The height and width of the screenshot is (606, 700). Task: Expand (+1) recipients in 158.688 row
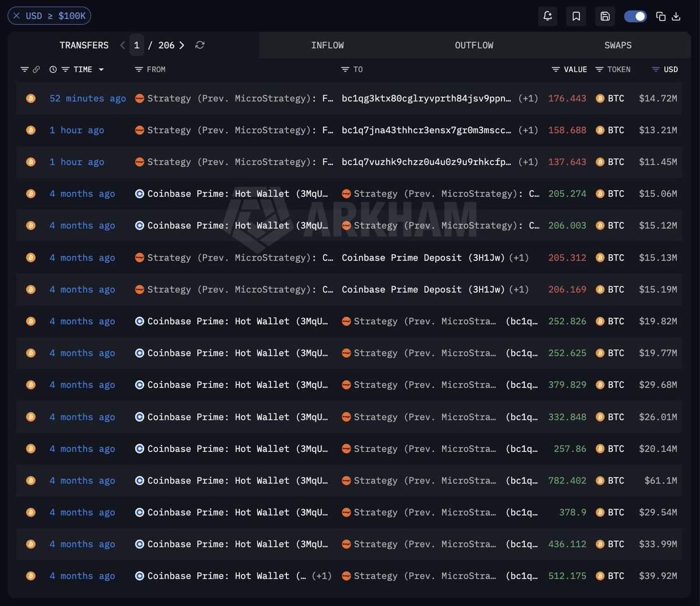click(x=528, y=130)
